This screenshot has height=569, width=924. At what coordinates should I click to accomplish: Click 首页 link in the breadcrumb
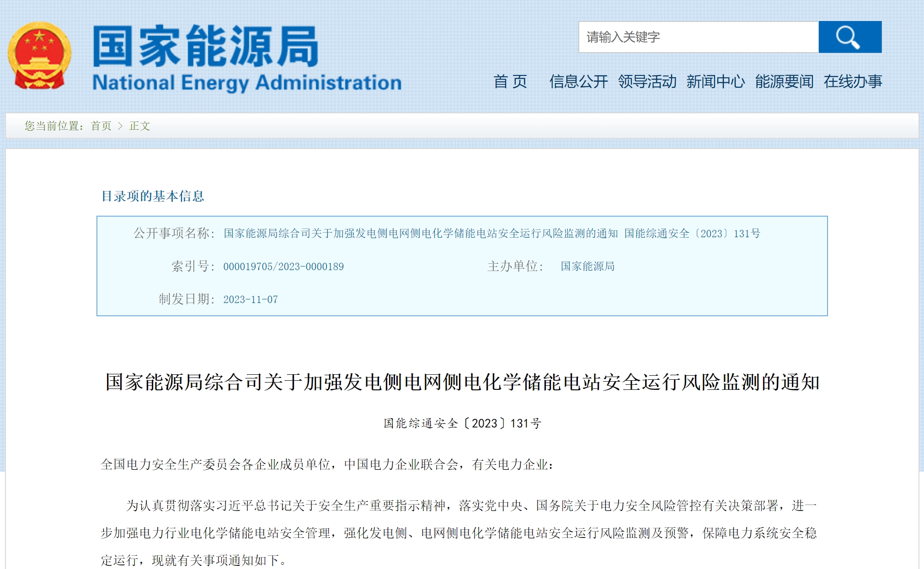point(101,126)
